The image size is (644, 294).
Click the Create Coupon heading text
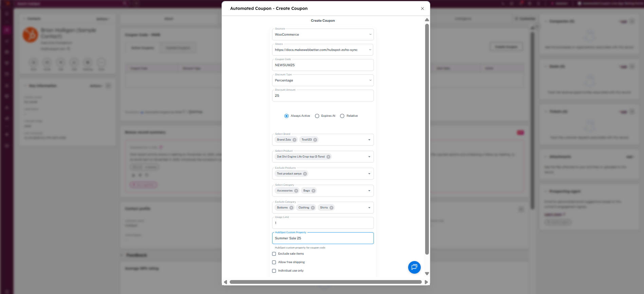[x=323, y=21]
